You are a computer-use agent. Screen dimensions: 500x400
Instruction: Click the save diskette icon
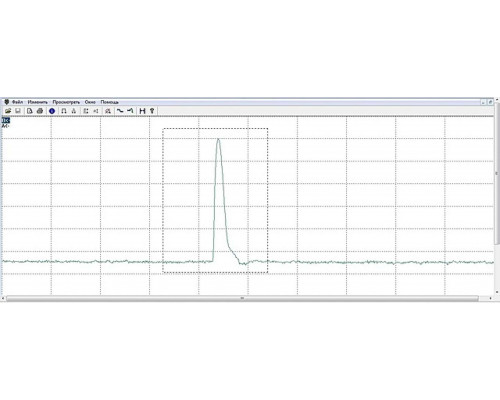[x=18, y=111]
